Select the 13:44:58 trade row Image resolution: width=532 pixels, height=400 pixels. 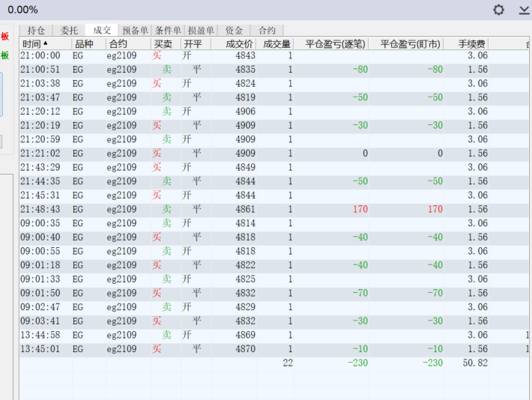[273, 335]
